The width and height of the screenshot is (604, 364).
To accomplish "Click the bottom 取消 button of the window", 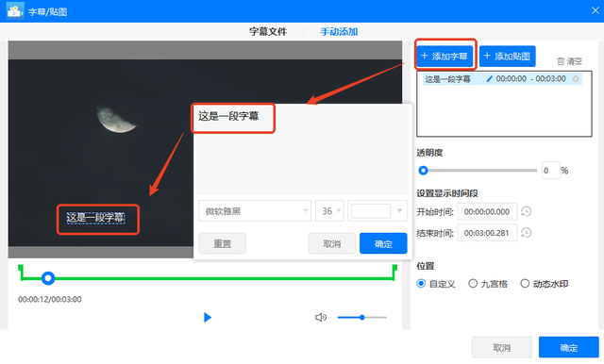I will (x=502, y=347).
